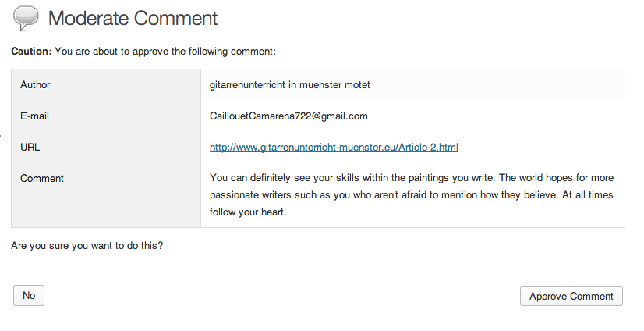
Task: Click the speech bubble comment icon
Action: [26, 19]
